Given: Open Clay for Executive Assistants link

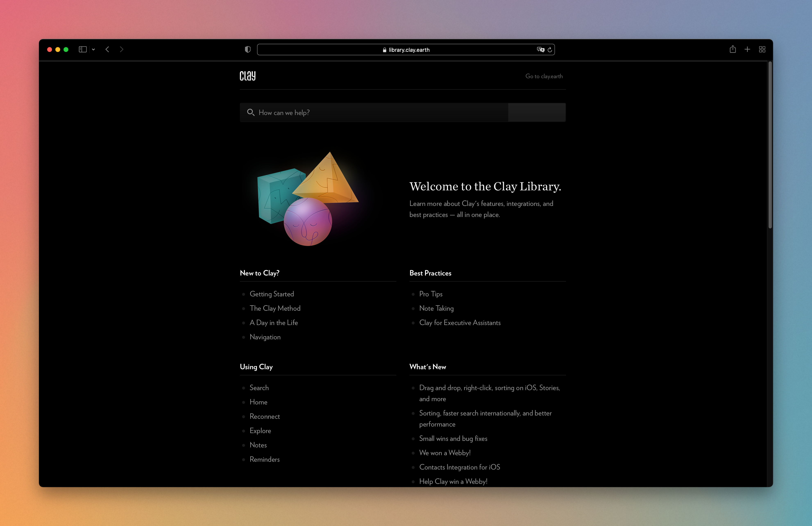Looking at the screenshot, I should click(459, 323).
